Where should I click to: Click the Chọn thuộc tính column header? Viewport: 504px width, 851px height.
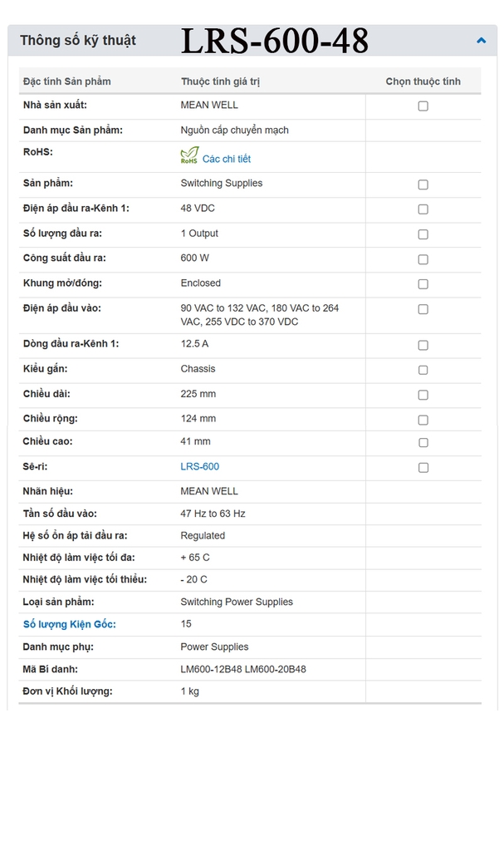click(423, 81)
